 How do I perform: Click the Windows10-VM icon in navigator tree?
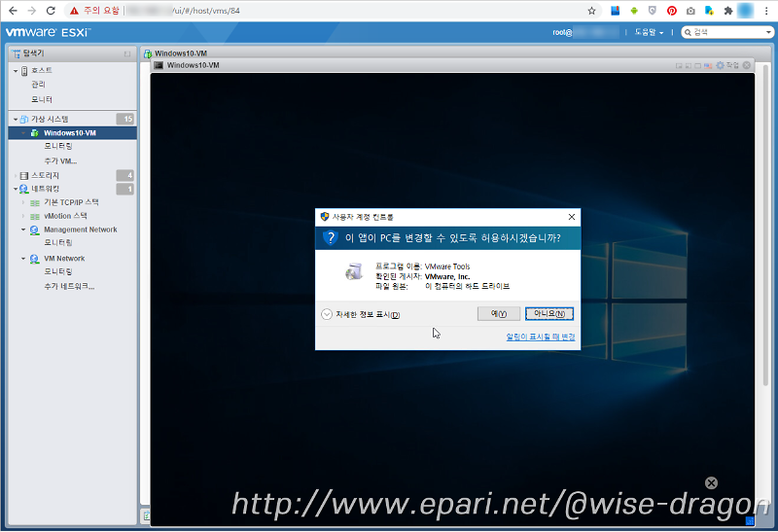pos(34,133)
